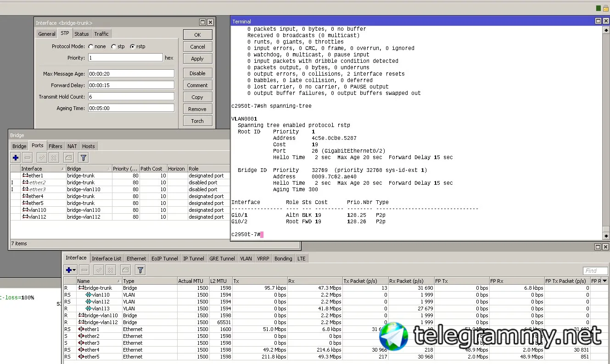Add a new port in Bridge window
Viewport: 610px width, 364px height.
click(16, 158)
